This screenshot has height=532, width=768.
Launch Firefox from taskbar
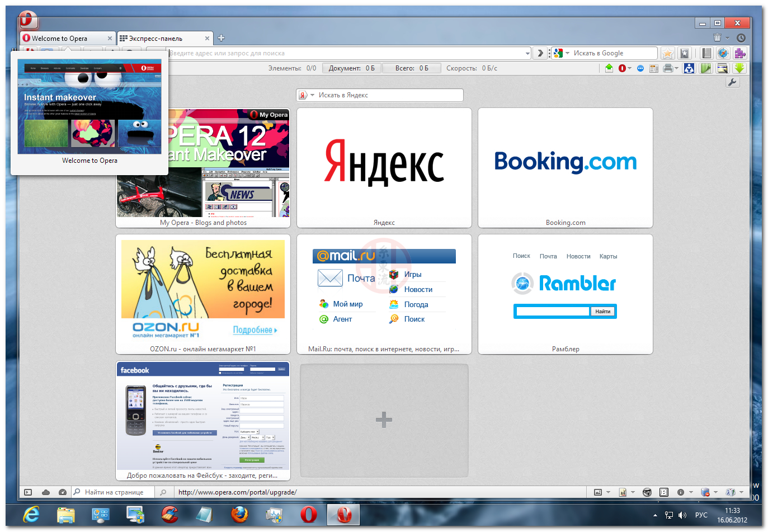[239, 514]
